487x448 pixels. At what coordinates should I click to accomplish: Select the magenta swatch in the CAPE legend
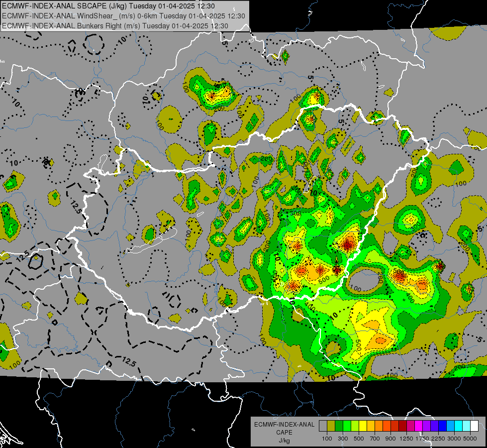point(419,426)
